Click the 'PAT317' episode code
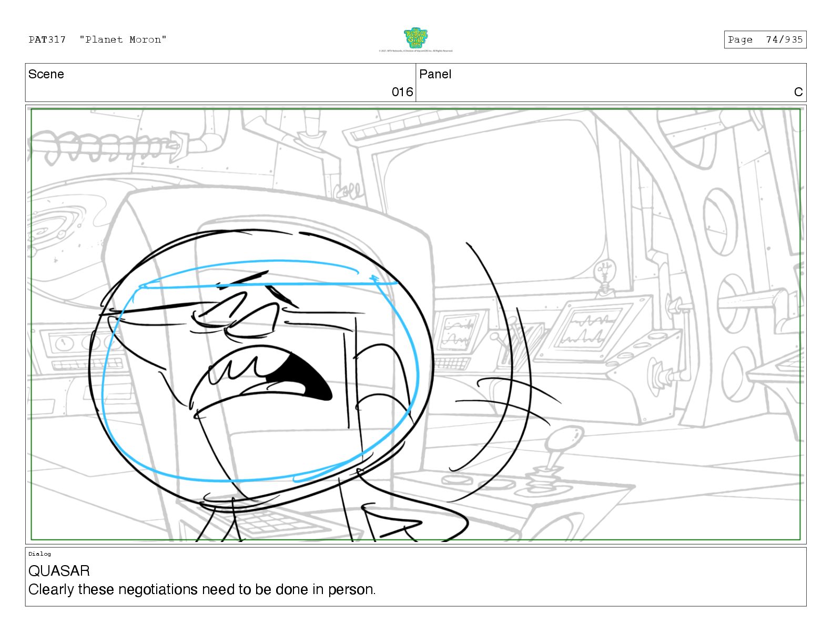This screenshot has height=644, width=832. (47, 39)
